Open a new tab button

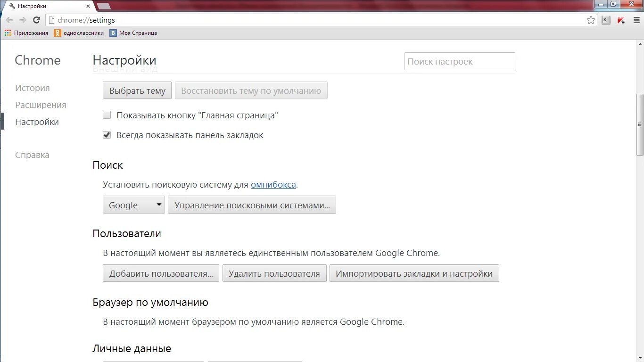104,6
